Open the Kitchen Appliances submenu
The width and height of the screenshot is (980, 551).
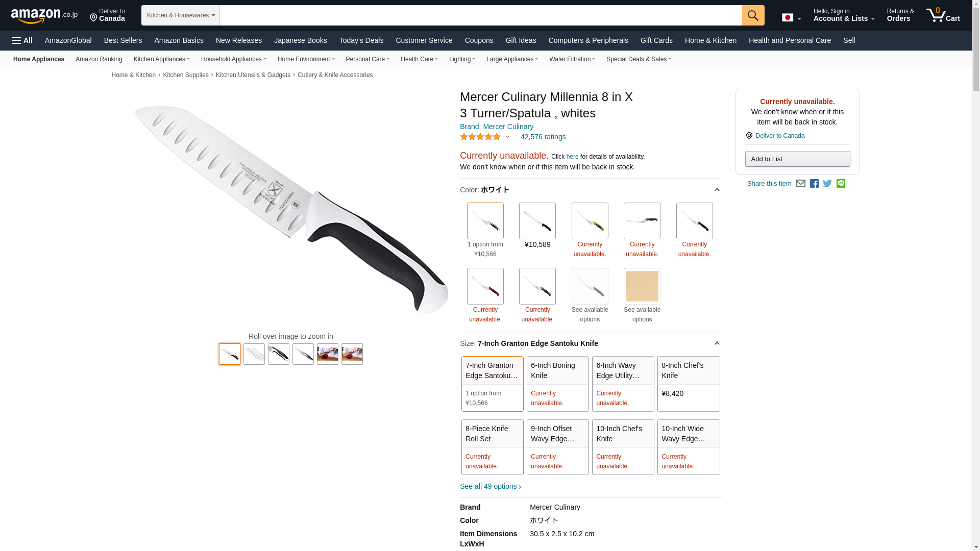(x=162, y=59)
